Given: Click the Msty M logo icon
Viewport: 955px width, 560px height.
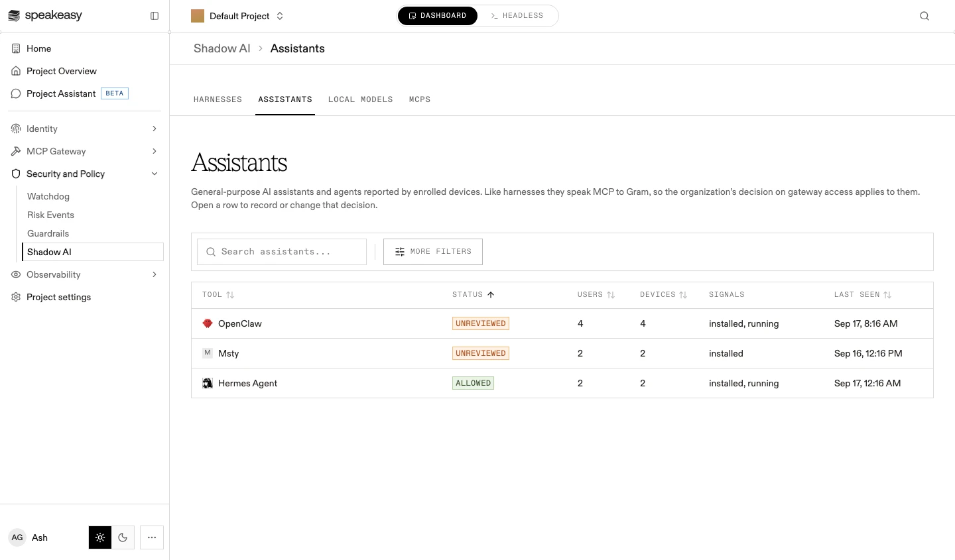Looking at the screenshot, I should click(x=208, y=353).
